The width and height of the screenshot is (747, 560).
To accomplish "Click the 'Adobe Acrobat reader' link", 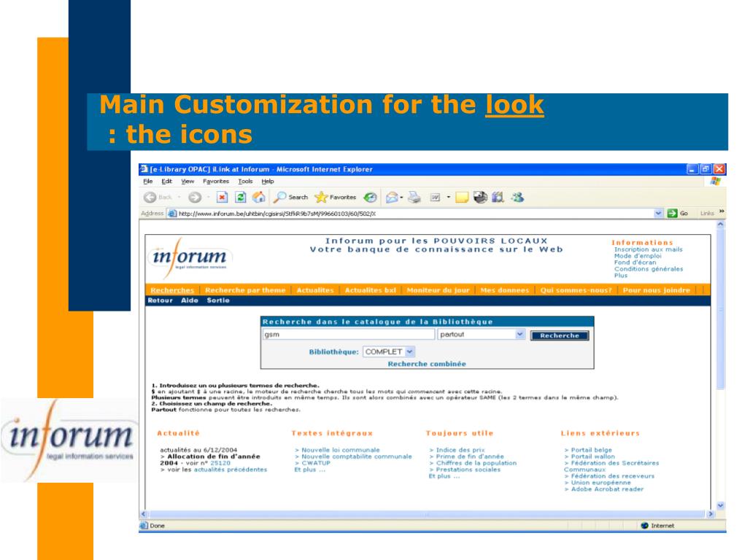I will 607,489.
